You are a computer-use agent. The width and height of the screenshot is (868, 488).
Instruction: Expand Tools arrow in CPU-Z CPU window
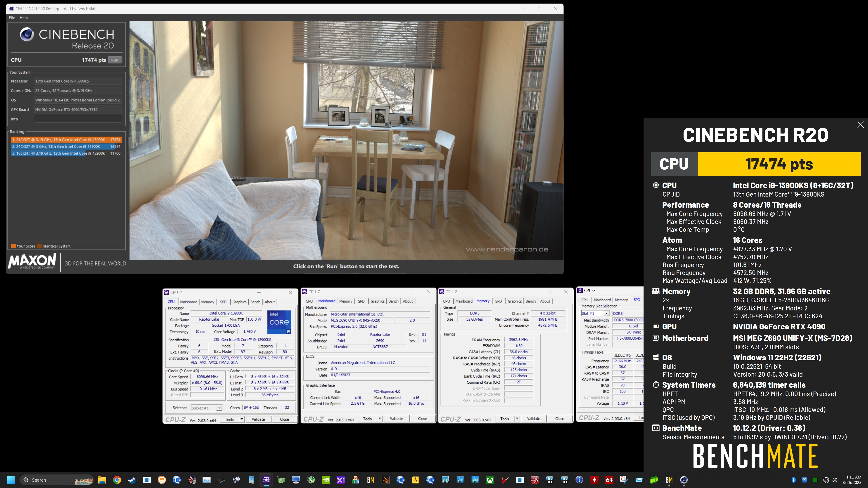(x=242, y=419)
